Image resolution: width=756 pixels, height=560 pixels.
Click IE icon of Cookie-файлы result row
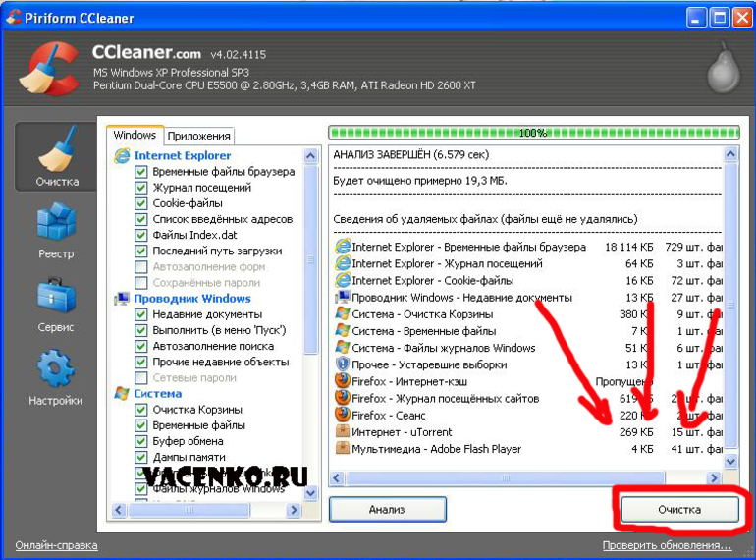(343, 280)
